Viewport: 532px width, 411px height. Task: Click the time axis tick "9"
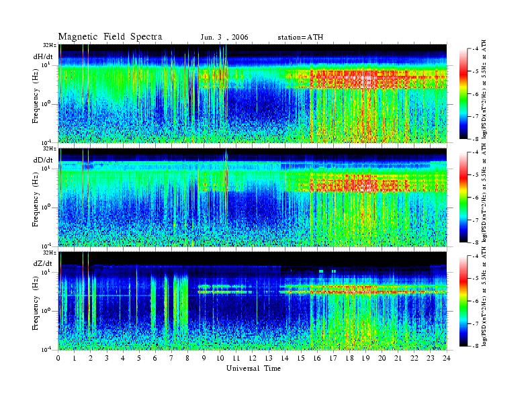(x=204, y=358)
